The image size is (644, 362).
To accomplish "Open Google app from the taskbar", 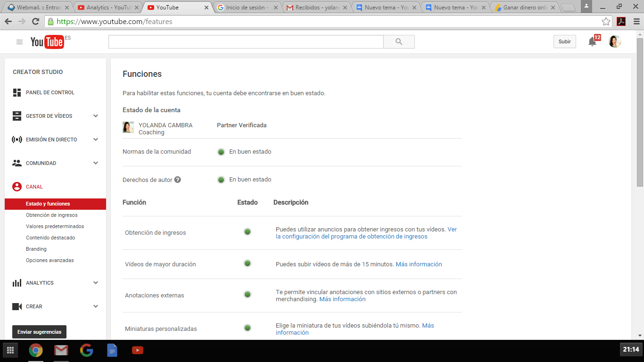I will (x=87, y=350).
